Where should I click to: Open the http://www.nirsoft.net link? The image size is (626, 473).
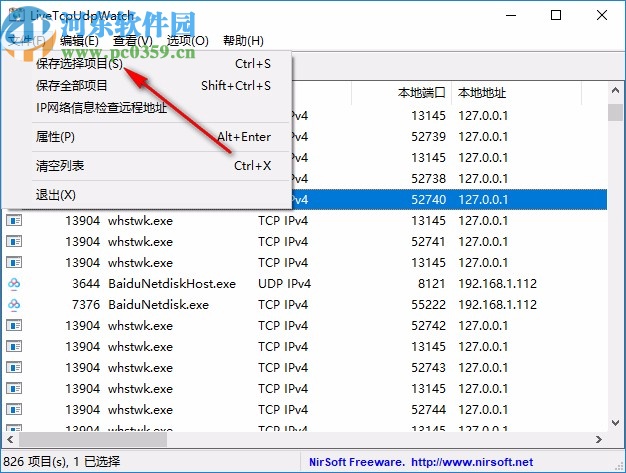coord(472,462)
